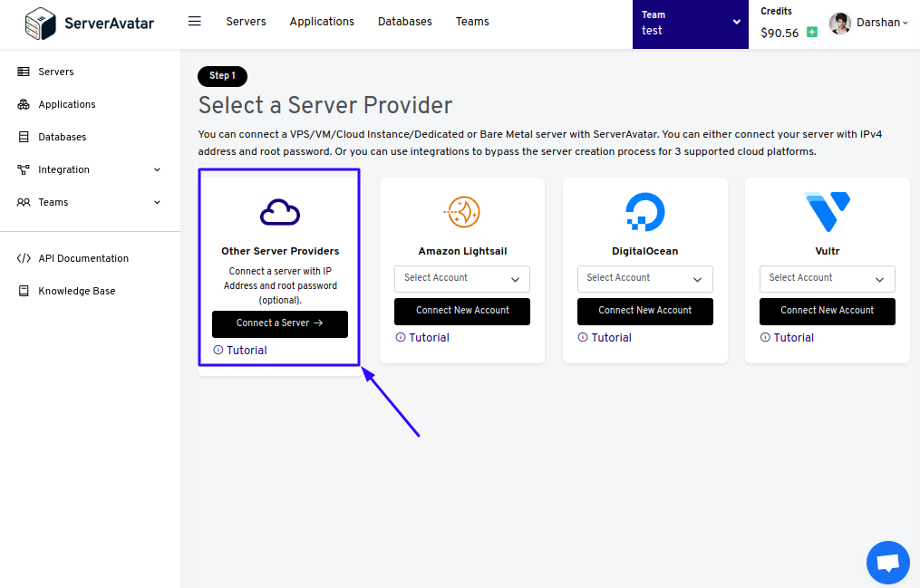The width and height of the screenshot is (920, 588).
Task: Click the Select a Server Provider heading
Action: click(325, 105)
